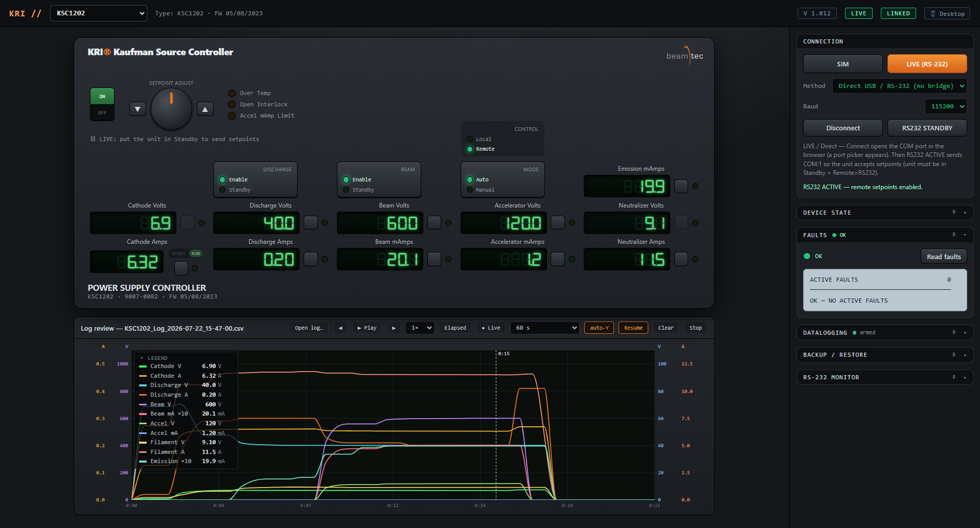Image resolution: width=980 pixels, height=528 pixels.
Task: Collapse the chart Legend header
Action: [154, 358]
